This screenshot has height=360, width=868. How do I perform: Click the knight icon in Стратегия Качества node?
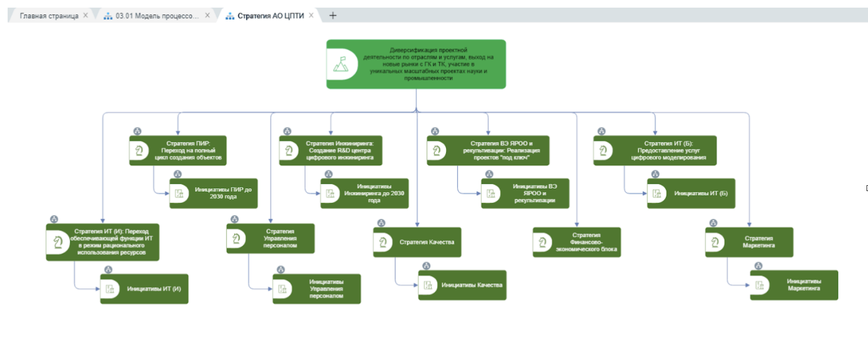[383, 243]
